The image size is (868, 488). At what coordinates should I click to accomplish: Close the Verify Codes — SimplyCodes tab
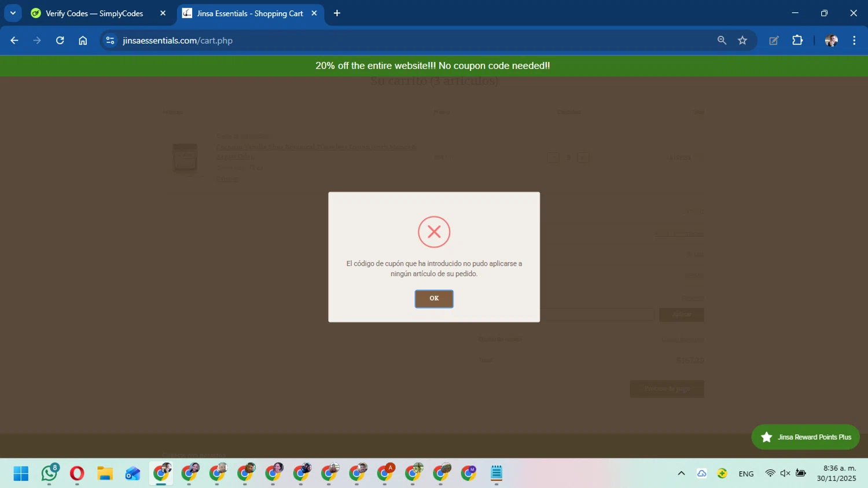tap(163, 13)
